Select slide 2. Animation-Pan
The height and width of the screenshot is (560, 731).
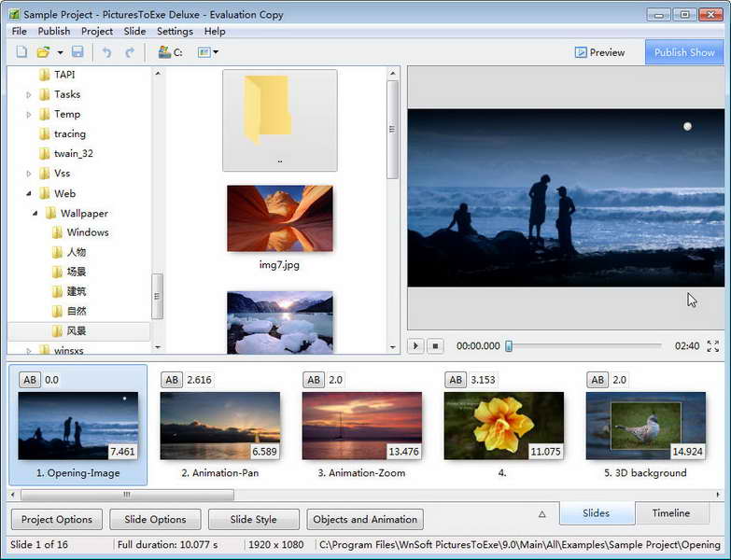220,426
